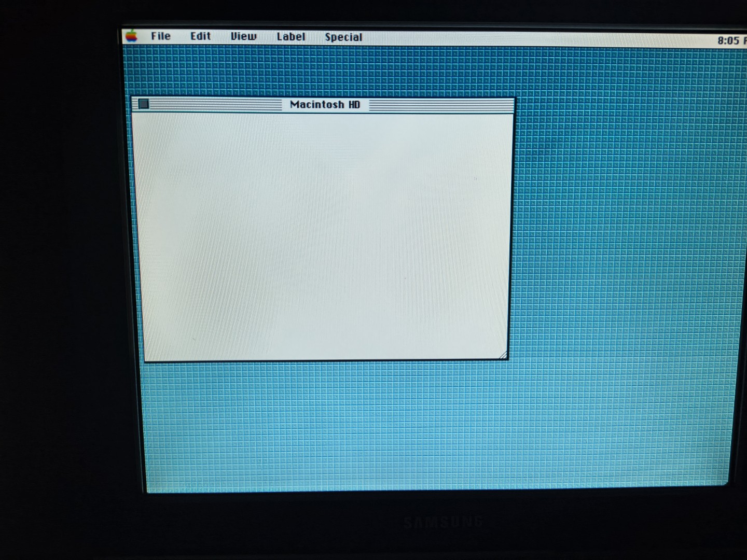This screenshot has height=560, width=747.
Task: Open the Label menu
Action: 290,37
